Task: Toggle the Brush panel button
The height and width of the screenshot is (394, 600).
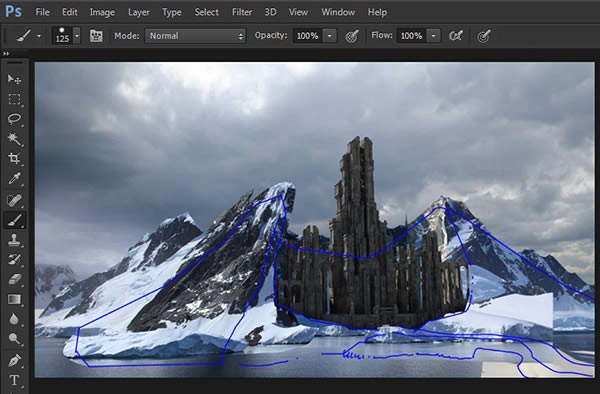Action: [x=96, y=36]
